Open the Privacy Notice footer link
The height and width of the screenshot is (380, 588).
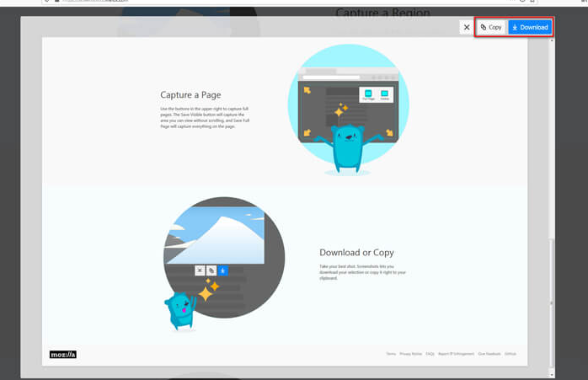point(411,354)
